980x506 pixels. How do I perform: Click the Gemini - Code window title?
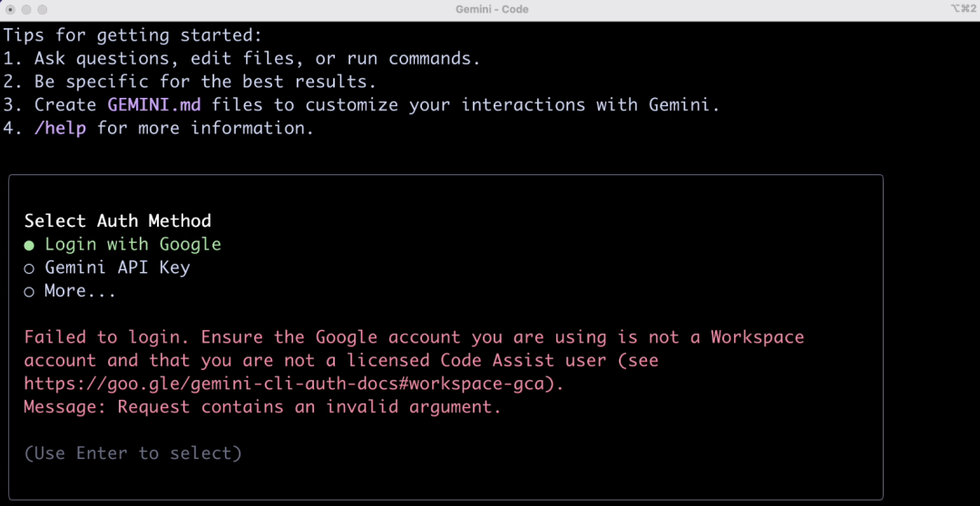click(492, 9)
